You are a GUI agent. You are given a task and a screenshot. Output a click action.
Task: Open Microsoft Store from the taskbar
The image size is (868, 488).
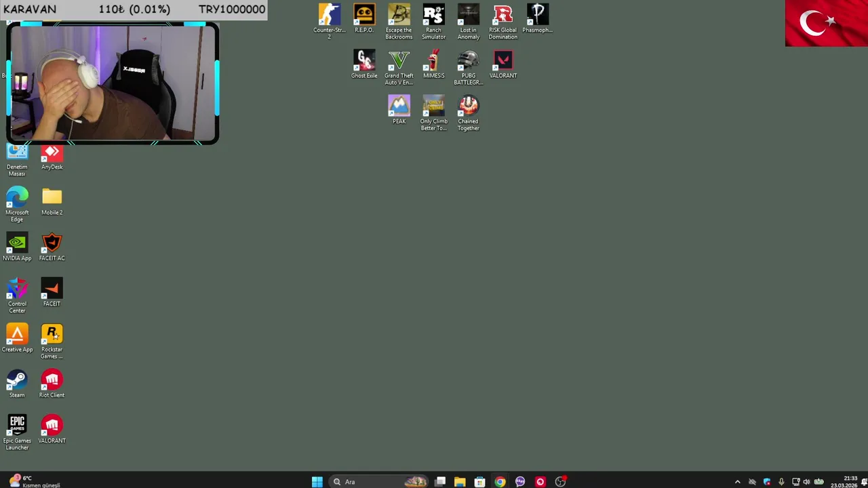(x=479, y=482)
